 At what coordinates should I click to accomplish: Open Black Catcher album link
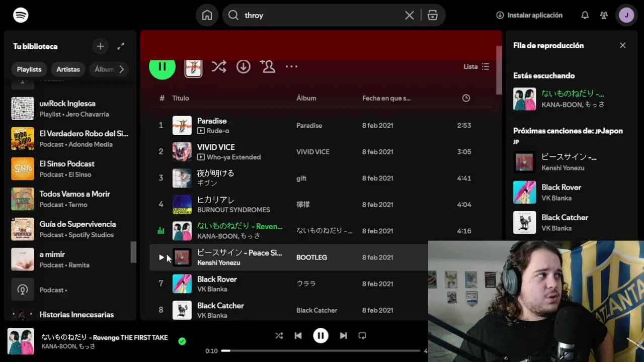point(316,310)
